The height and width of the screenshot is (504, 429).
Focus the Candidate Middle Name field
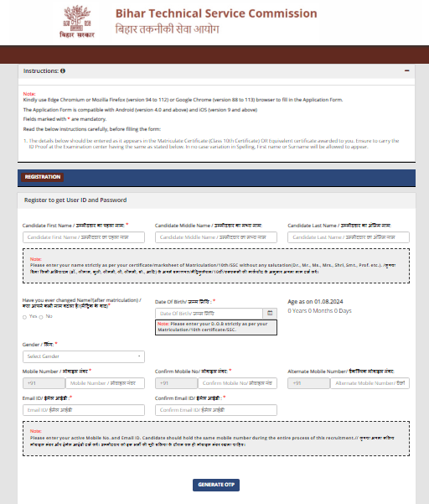216,237
